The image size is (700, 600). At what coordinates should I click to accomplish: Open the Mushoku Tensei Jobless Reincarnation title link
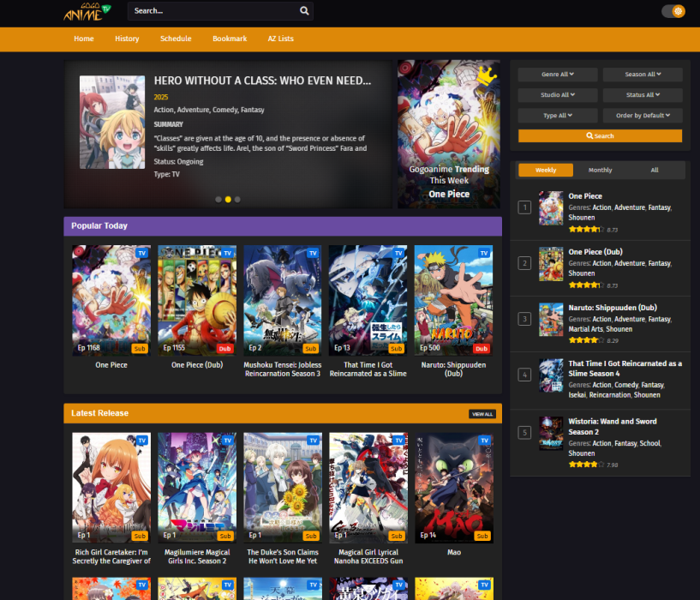pos(283,369)
